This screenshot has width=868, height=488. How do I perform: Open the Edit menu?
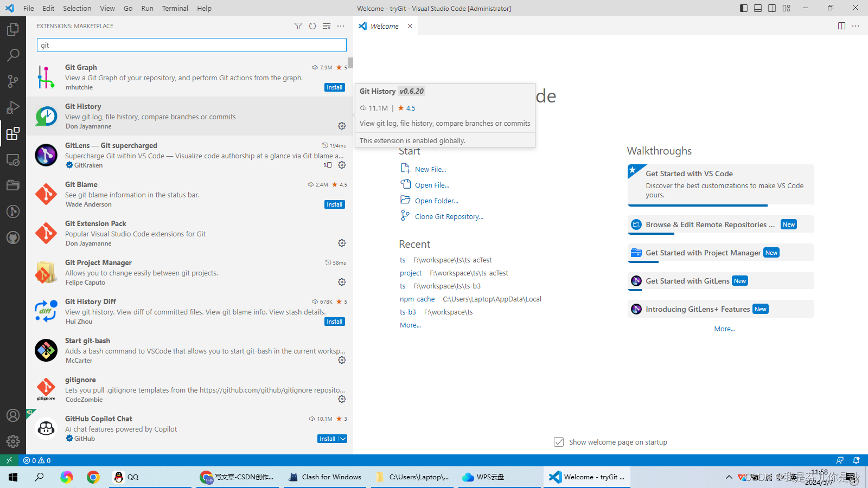(48, 8)
